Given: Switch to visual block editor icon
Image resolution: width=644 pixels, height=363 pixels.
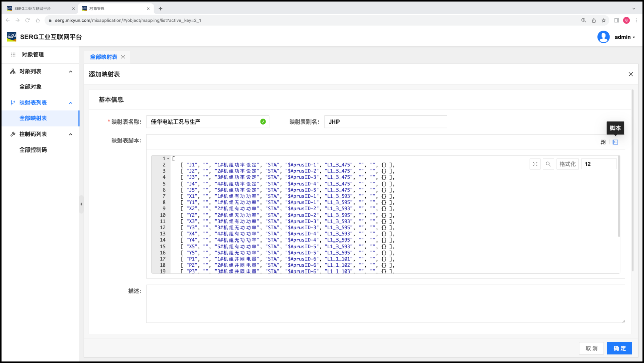Looking at the screenshot, I should coord(603,142).
